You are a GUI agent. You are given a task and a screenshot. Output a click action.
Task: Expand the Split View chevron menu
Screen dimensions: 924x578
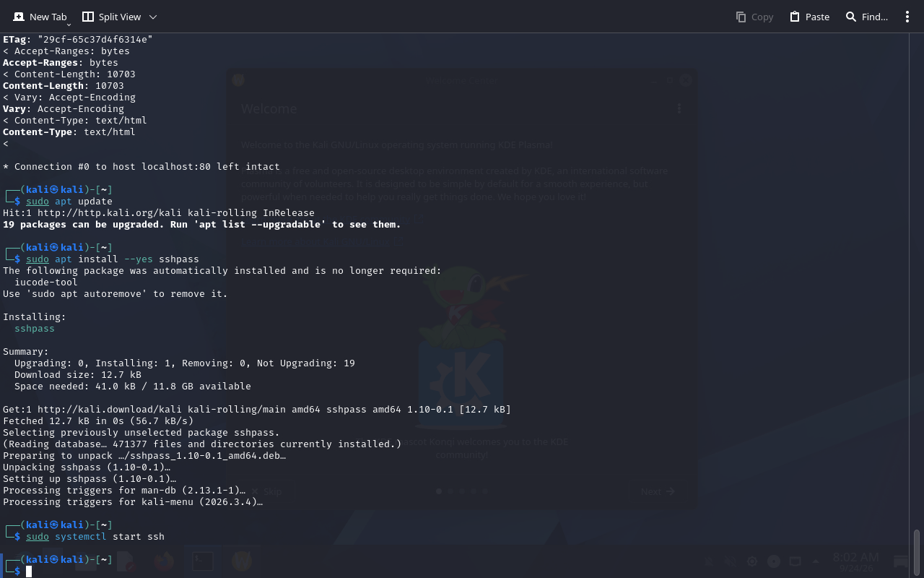tap(152, 17)
